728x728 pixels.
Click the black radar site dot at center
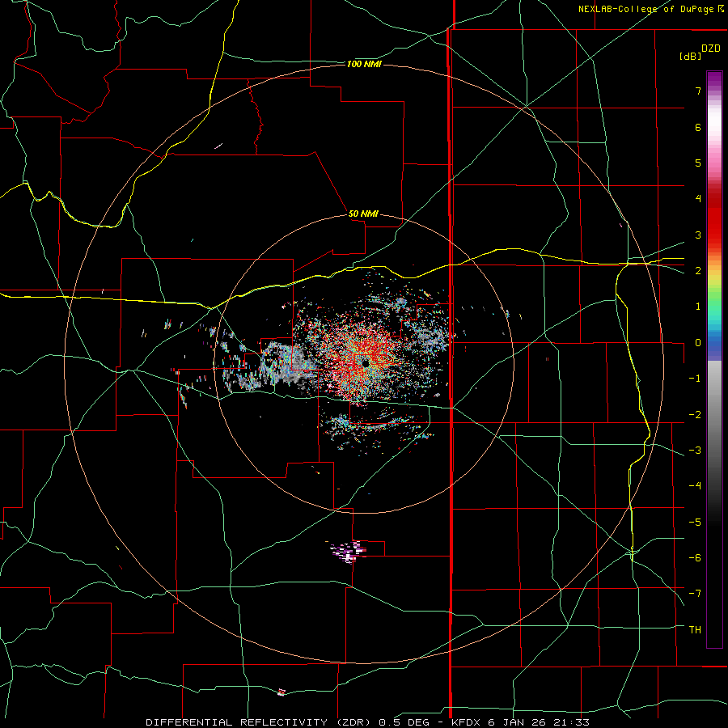[366, 363]
